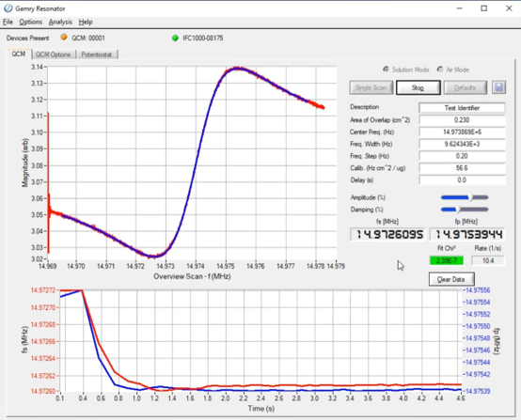
Task: Click the Area of Overlap field
Action: pos(462,120)
